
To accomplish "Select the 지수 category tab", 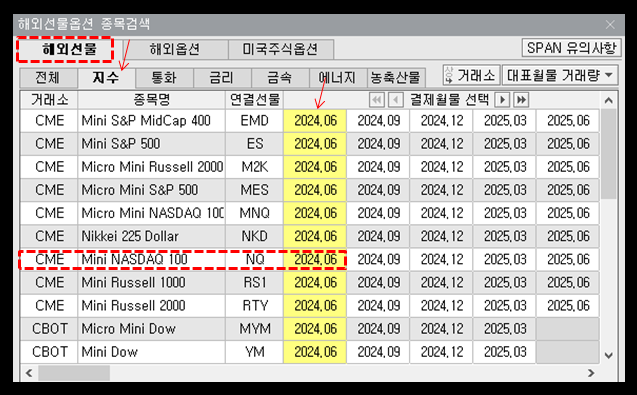I will click(x=106, y=78).
